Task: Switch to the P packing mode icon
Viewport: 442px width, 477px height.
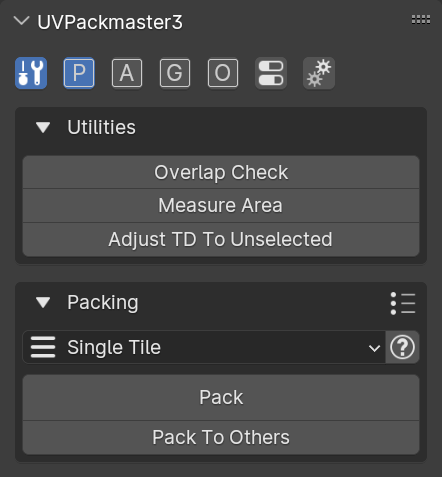Action: click(x=79, y=73)
